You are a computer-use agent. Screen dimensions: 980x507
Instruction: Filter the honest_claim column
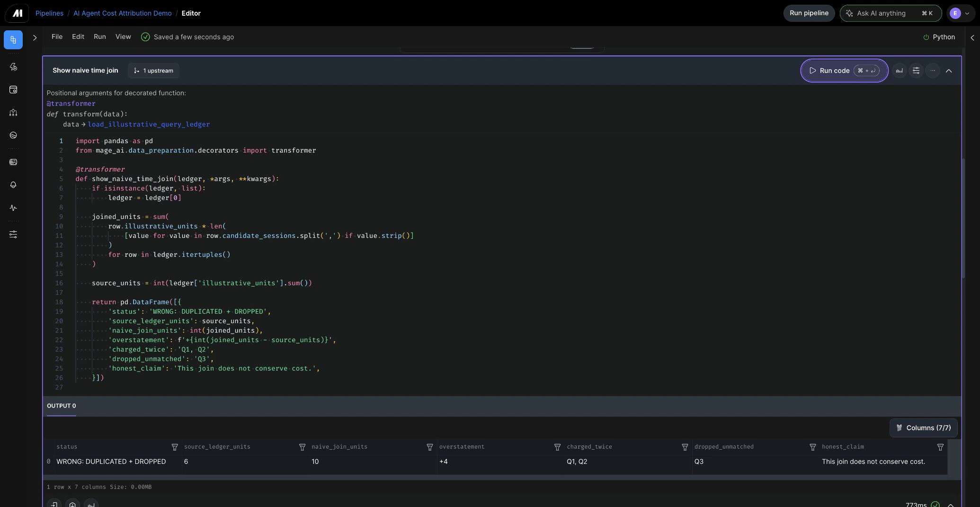click(940, 447)
